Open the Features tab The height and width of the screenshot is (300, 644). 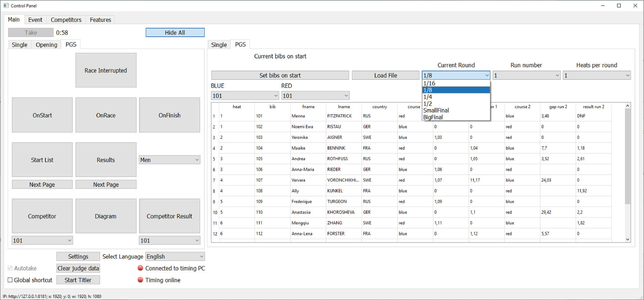tap(100, 20)
